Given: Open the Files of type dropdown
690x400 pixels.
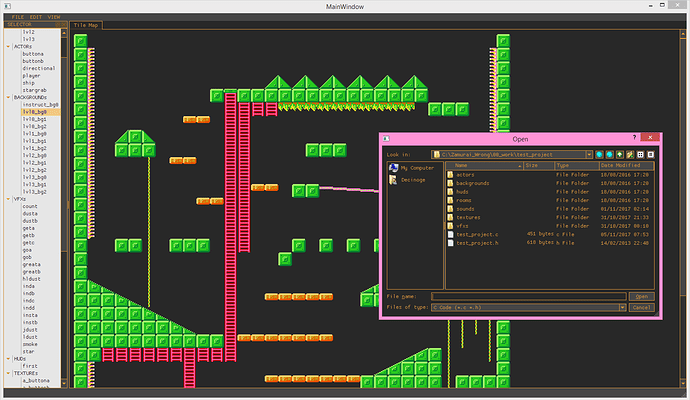Looking at the screenshot, I should tap(622, 308).
